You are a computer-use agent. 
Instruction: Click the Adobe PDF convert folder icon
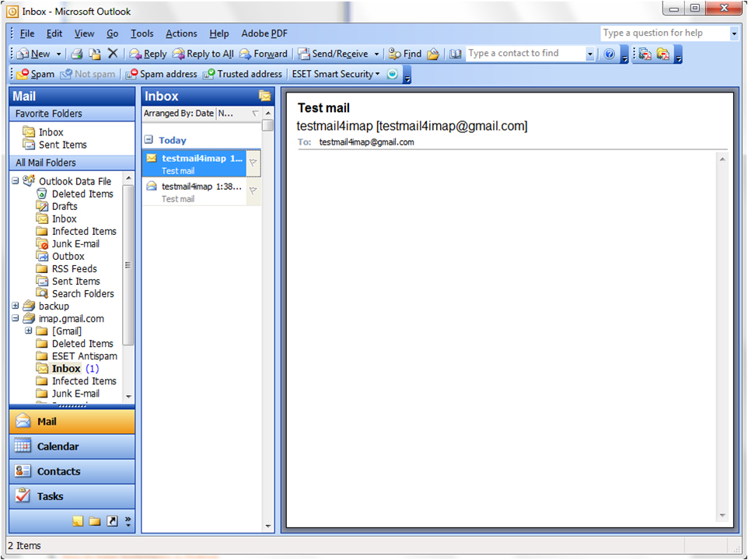[x=663, y=54]
